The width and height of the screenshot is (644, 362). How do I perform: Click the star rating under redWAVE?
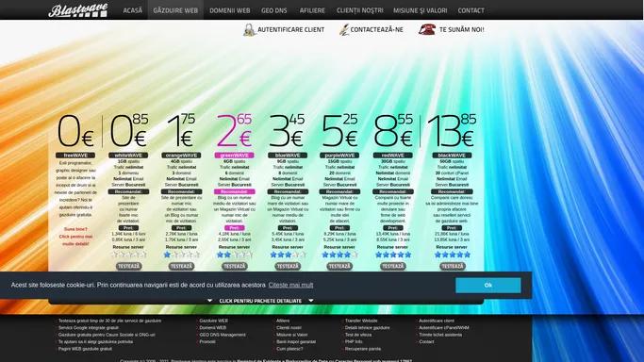point(393,255)
